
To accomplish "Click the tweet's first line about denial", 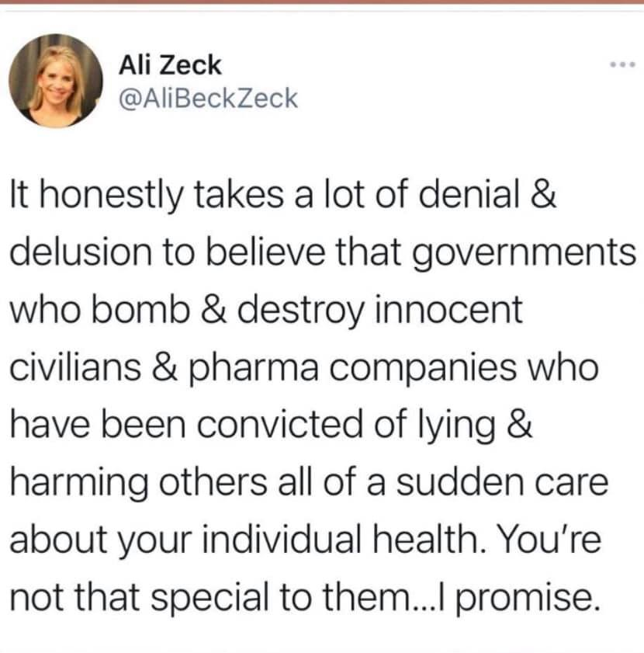I will click(282, 195).
